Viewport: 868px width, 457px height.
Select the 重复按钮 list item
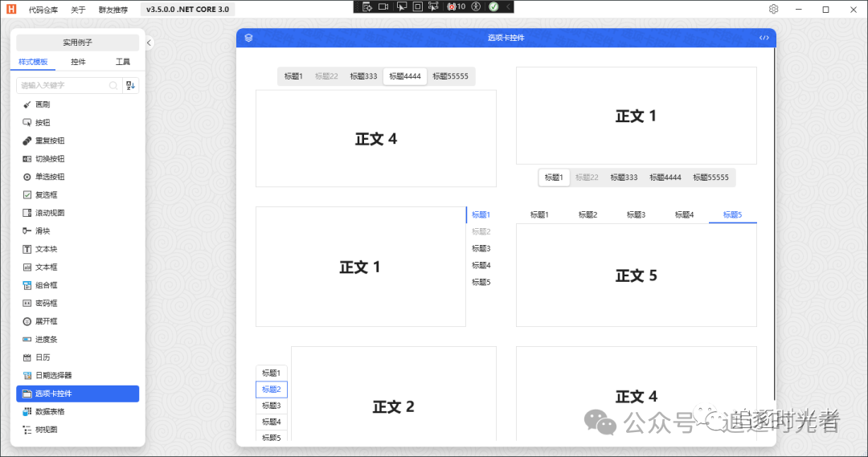(x=77, y=141)
